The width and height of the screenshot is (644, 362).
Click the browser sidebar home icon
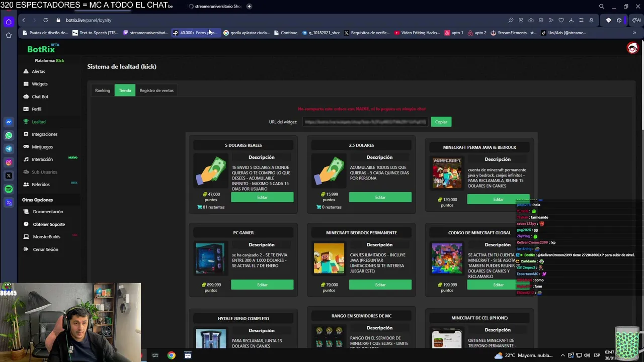point(9,22)
